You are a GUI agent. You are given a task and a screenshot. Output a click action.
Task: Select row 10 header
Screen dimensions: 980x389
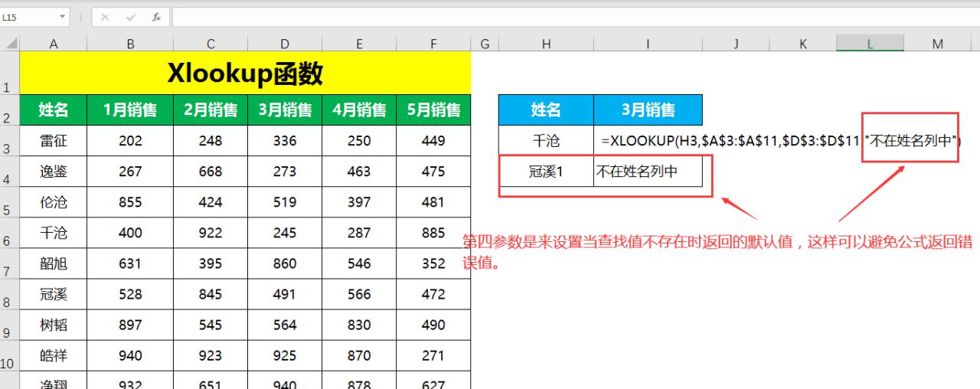point(10,355)
